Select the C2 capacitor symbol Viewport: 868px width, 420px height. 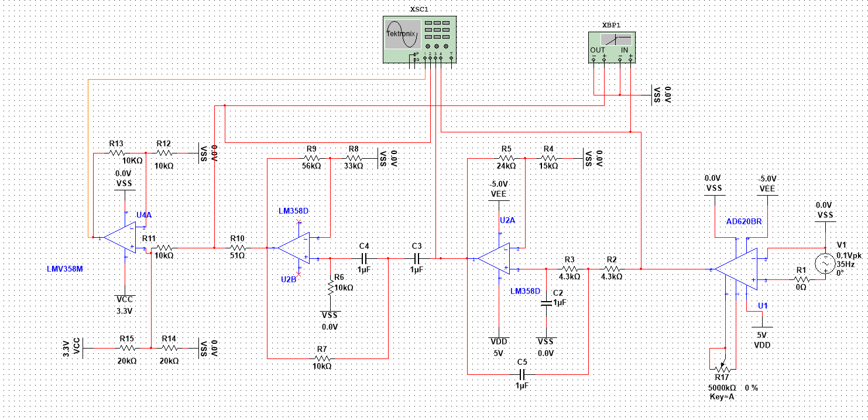(x=545, y=303)
